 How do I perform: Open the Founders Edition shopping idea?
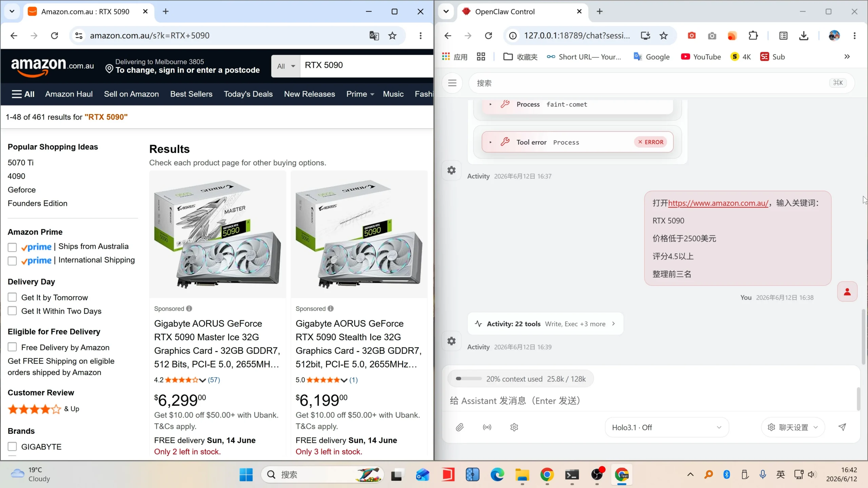tap(38, 203)
